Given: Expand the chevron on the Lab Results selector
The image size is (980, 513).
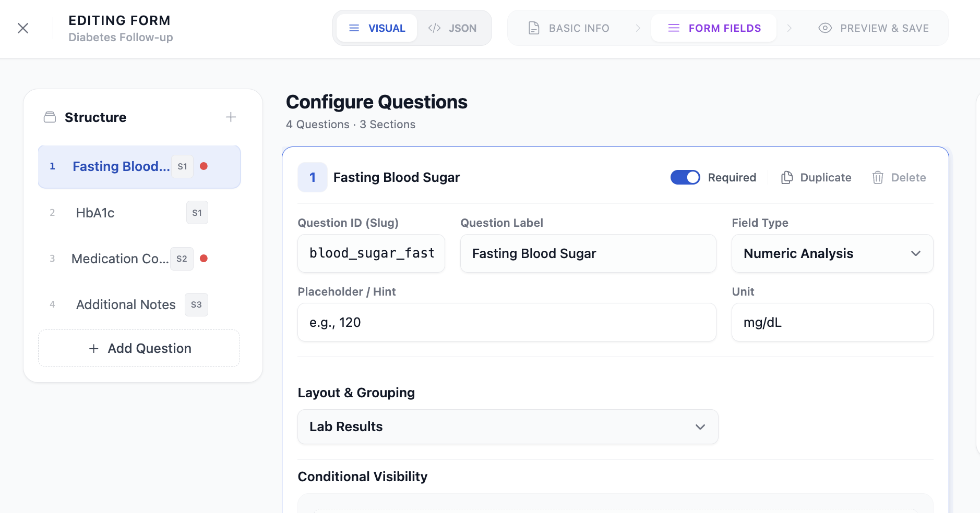Looking at the screenshot, I should click(700, 427).
